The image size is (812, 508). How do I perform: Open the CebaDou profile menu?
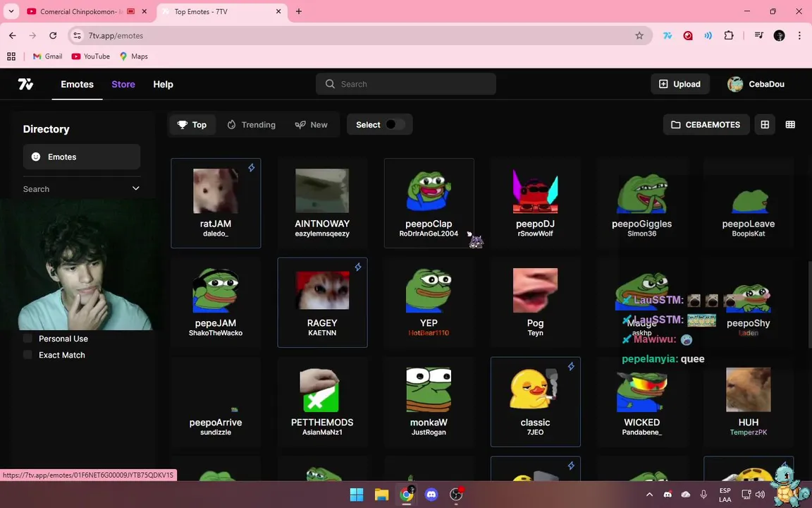point(756,84)
